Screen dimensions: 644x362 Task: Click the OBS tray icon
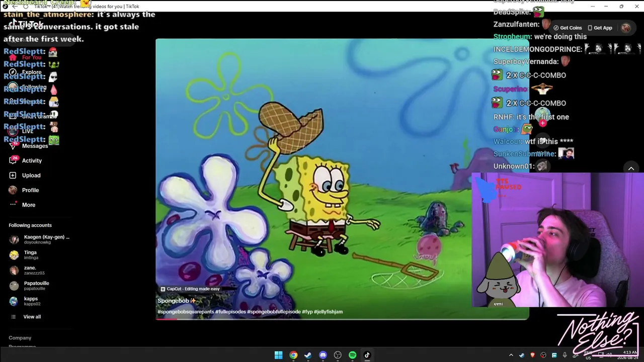tap(543, 355)
